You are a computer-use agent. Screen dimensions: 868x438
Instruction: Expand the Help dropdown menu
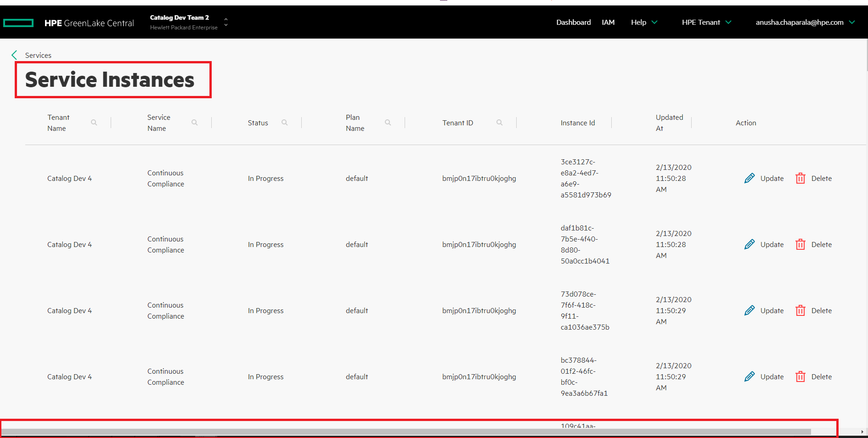[643, 22]
